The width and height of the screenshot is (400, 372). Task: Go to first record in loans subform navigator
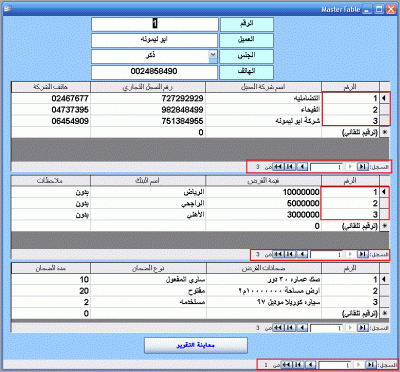(x=362, y=254)
